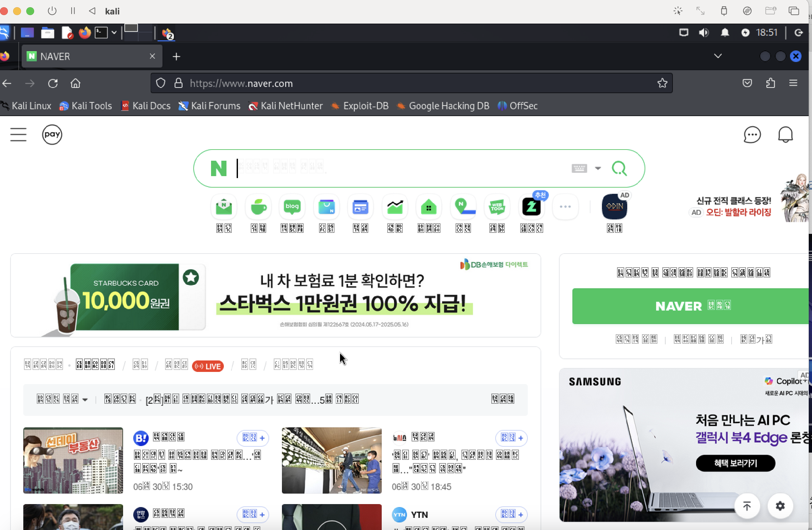
Task: Open Naver Map shortcut icon
Action: click(x=463, y=207)
